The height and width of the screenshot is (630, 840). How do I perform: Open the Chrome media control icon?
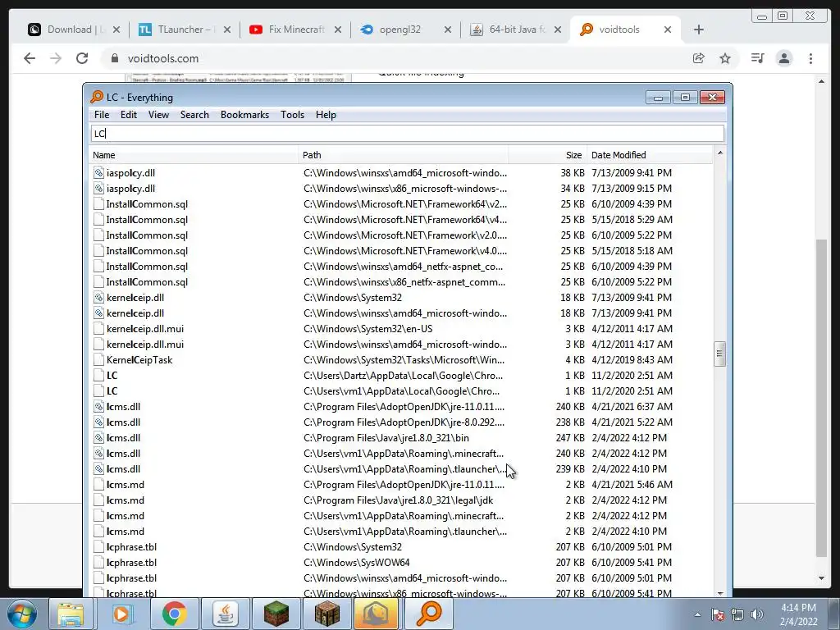[757, 58]
